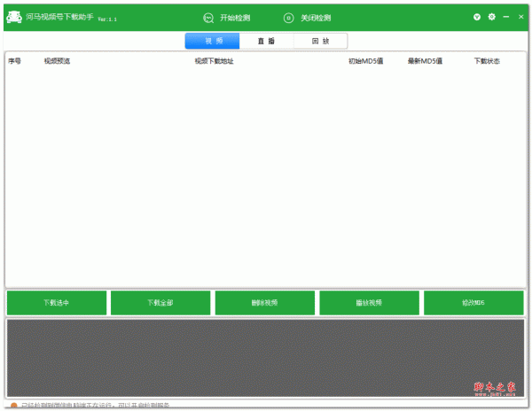This screenshot has height=411, width=532.
Task: Click the 序号 column header
Action: 14,61
